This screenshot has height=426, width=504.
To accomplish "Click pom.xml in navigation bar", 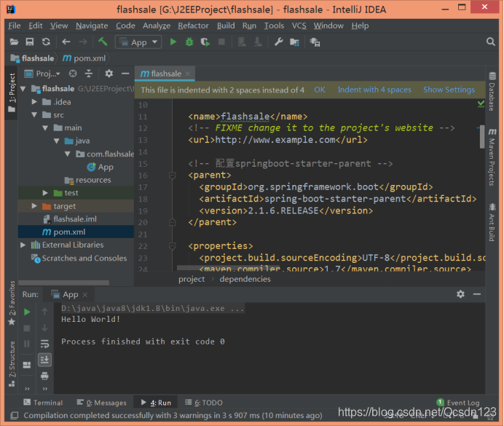I will pyautogui.click(x=84, y=58).
